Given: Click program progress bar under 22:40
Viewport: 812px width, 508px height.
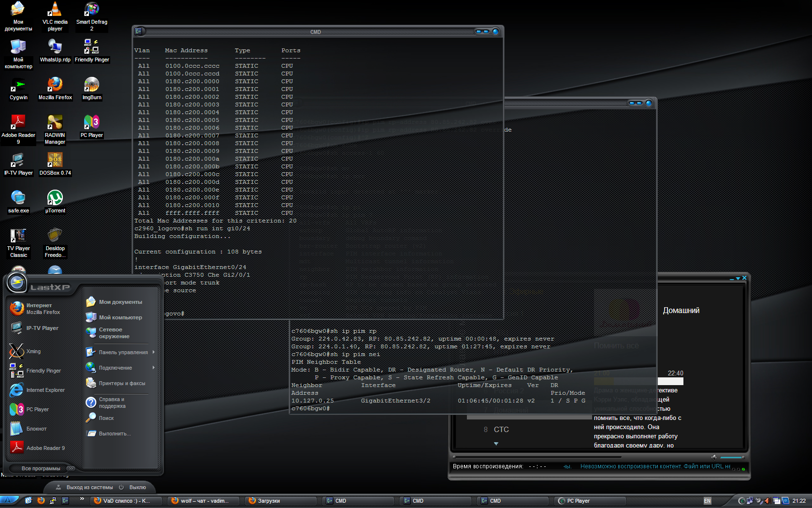Looking at the screenshot, I should (638, 381).
